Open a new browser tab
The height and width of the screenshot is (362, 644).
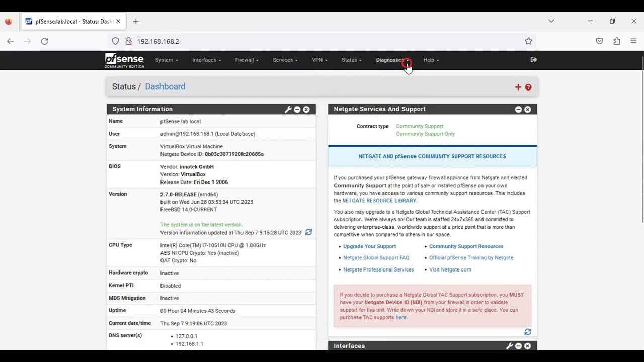pyautogui.click(x=136, y=21)
